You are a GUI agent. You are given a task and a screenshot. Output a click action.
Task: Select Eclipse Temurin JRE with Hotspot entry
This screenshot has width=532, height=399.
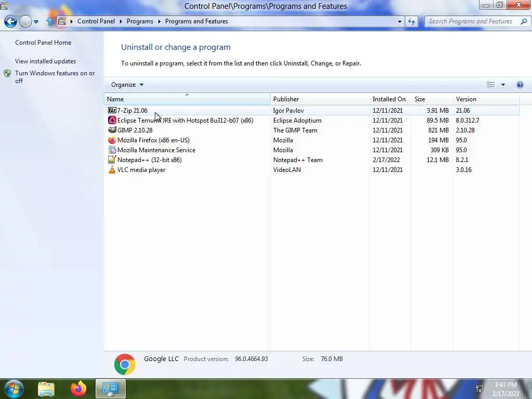coord(312,121)
